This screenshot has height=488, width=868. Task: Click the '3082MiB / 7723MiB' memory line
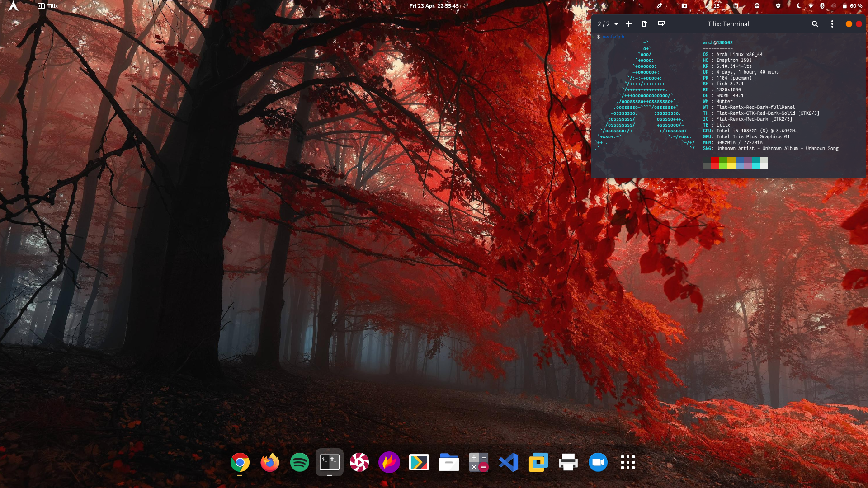(739, 143)
